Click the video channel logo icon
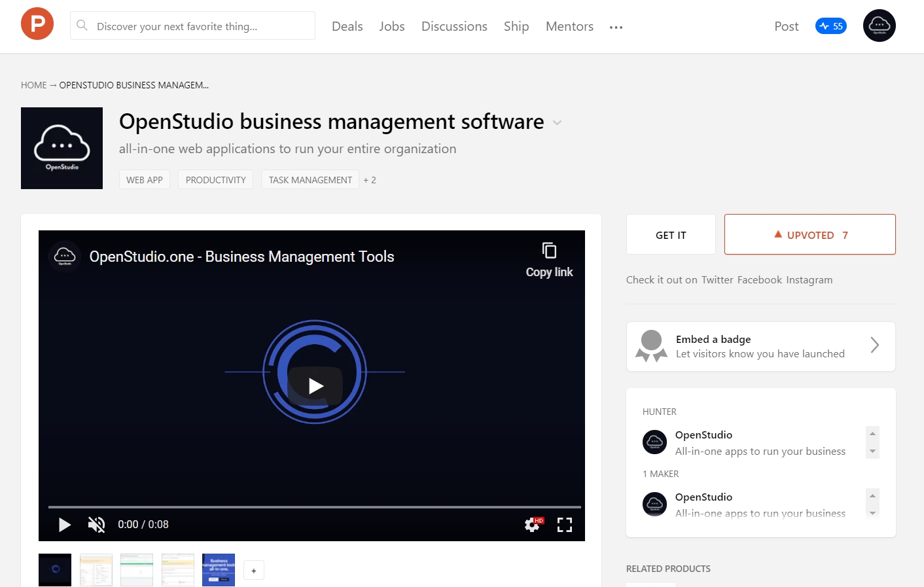Viewport: 924px width, 587px height. pyautogui.click(x=64, y=256)
